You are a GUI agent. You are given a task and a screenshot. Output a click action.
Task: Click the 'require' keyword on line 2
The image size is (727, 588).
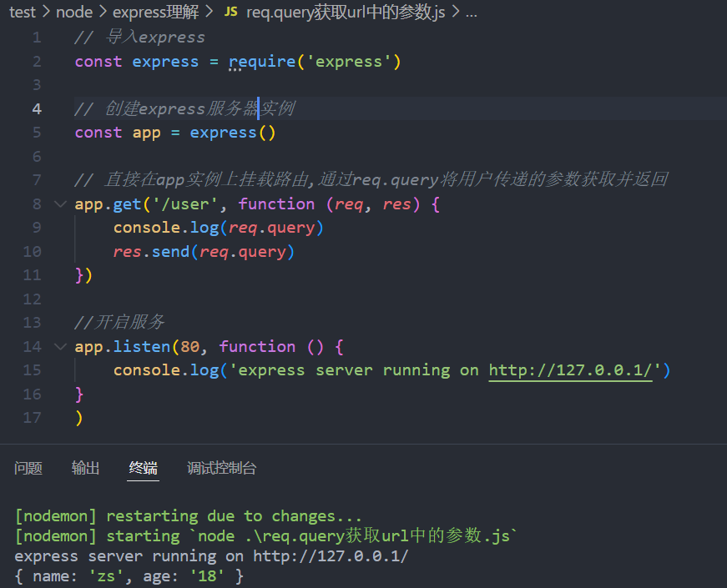[262, 62]
